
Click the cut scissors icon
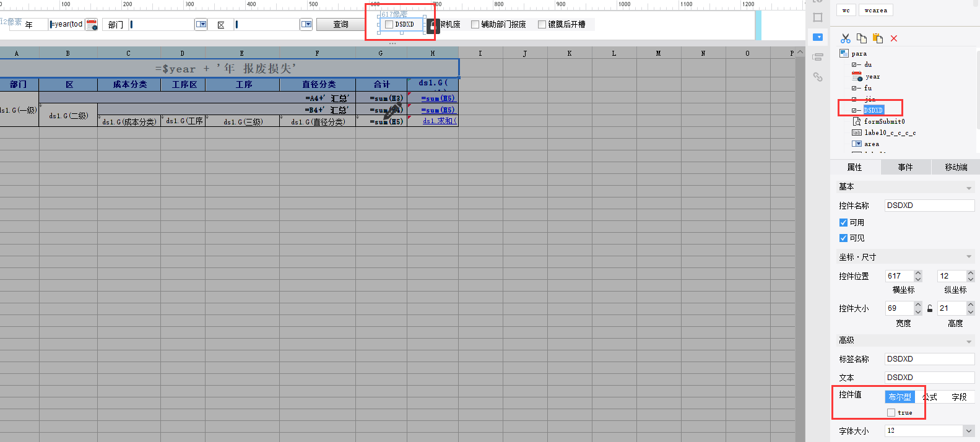[x=845, y=38]
